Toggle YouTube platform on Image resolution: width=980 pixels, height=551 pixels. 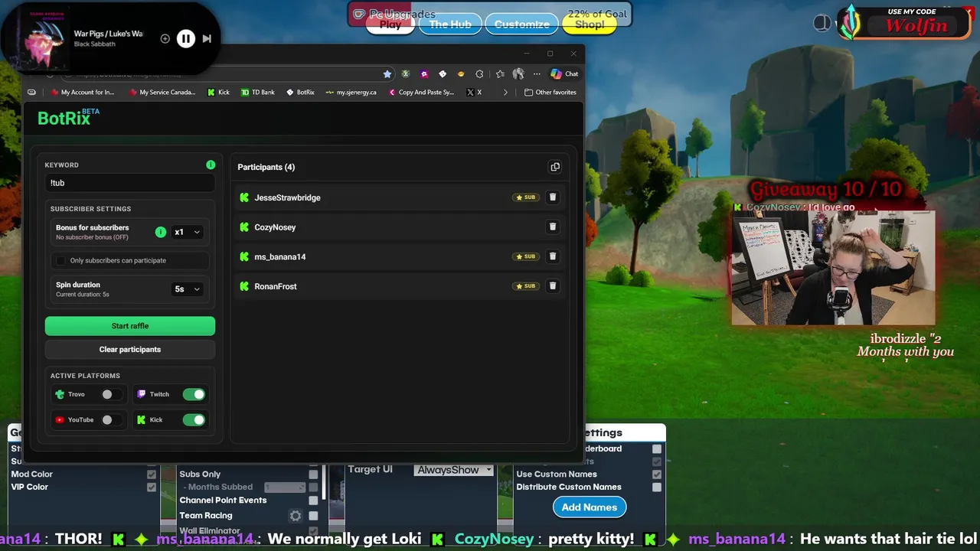point(111,419)
